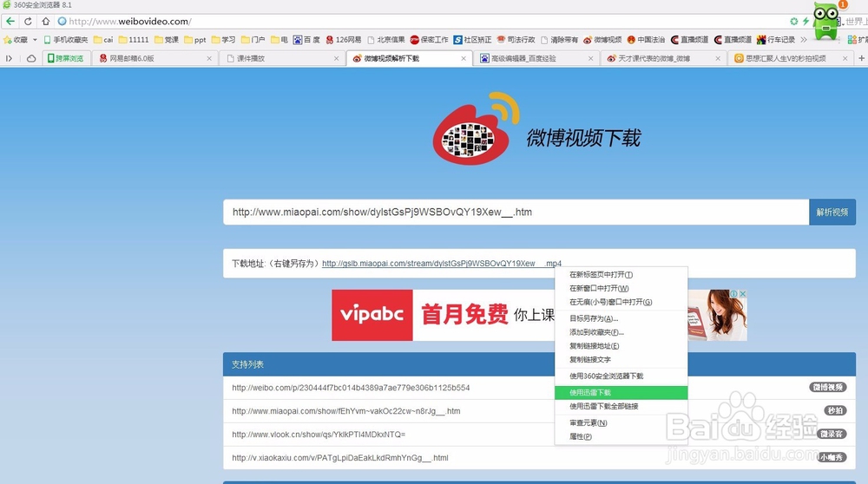Click the weibo.com/p/230444f7bc014b4389a7ae779e306b1125b554 example URL
The image size is (868, 484).
351,388
